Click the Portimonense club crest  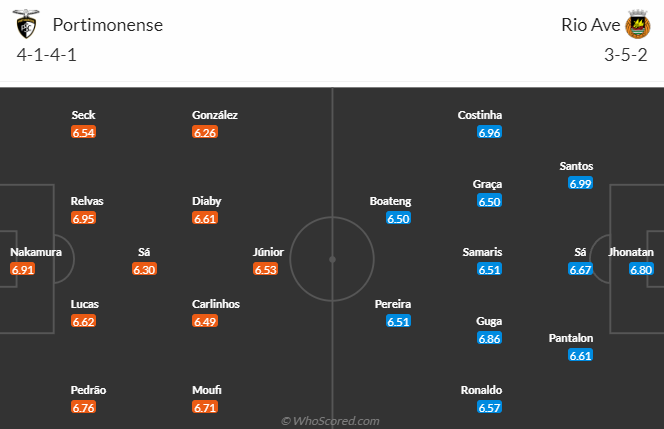click(x=28, y=24)
